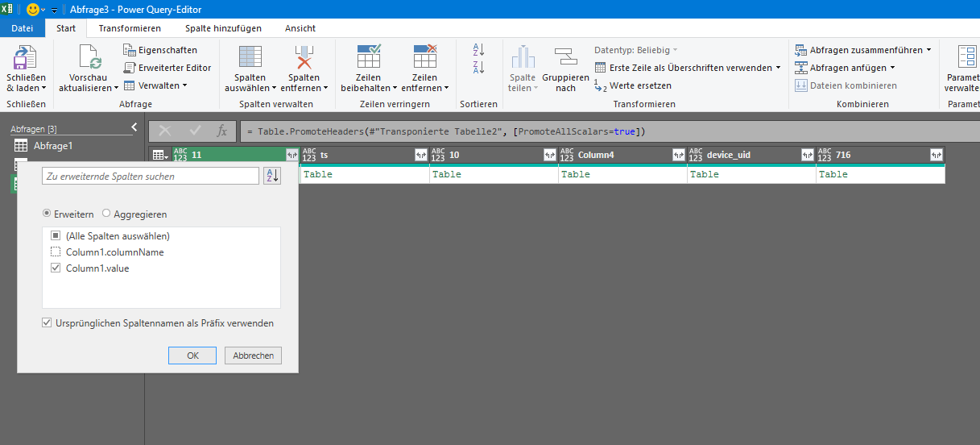Open the Abfragen anfügen dropdown

(x=846, y=68)
